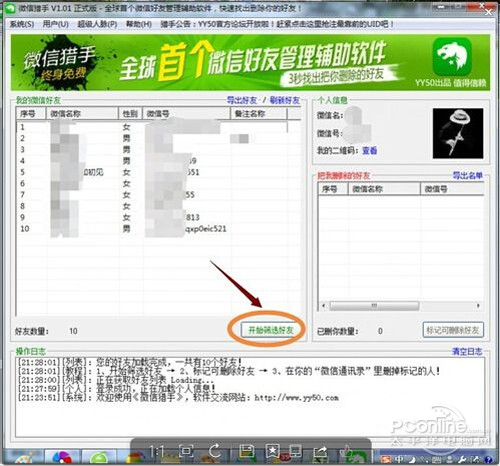This screenshot has height=466, width=500.
Task: Click the 备注名称 column header
Action: click(259, 114)
